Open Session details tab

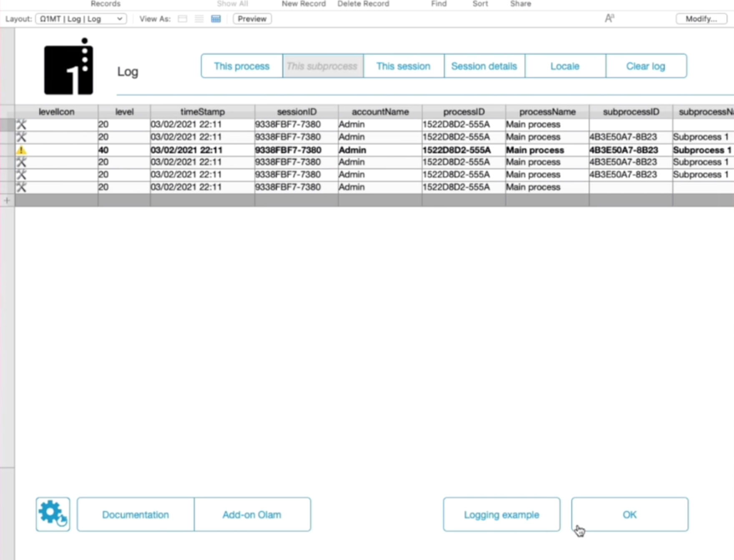(x=485, y=66)
